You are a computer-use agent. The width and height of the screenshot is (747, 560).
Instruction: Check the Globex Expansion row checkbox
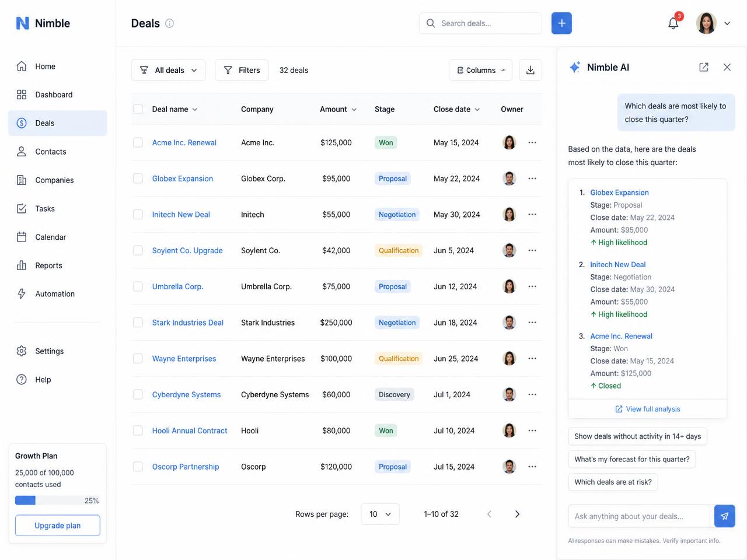coord(138,178)
